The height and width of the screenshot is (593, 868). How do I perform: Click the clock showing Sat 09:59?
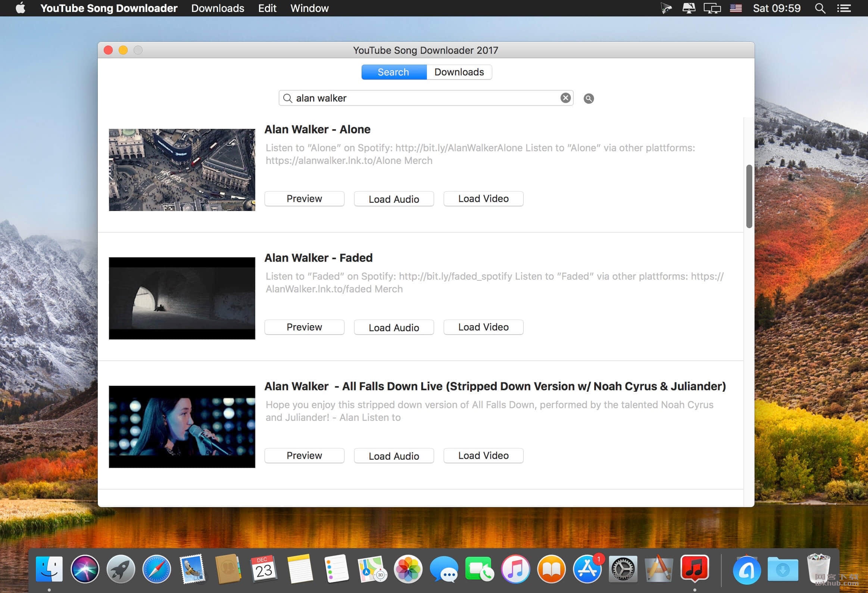pyautogui.click(x=777, y=8)
